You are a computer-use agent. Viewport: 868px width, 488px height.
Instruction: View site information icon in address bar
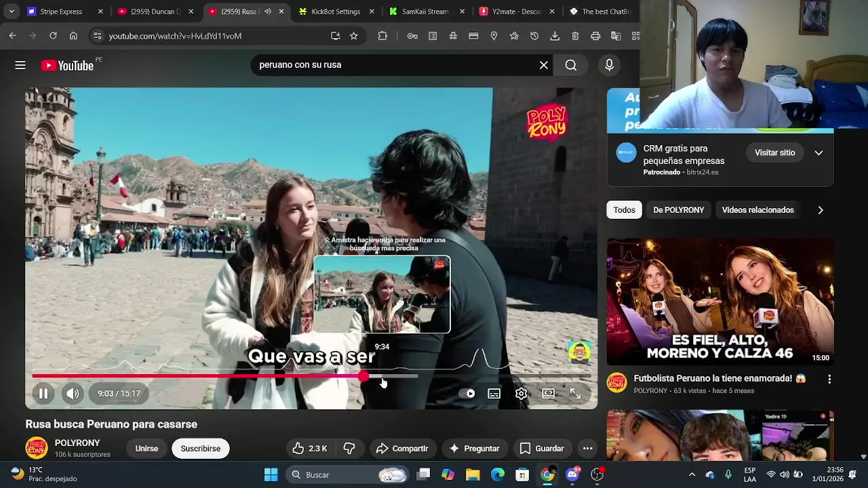(x=97, y=36)
